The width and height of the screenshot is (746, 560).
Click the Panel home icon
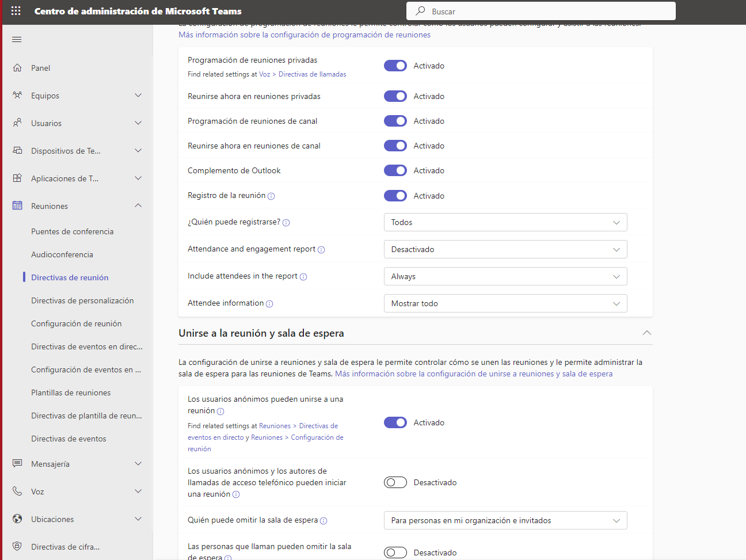click(17, 67)
